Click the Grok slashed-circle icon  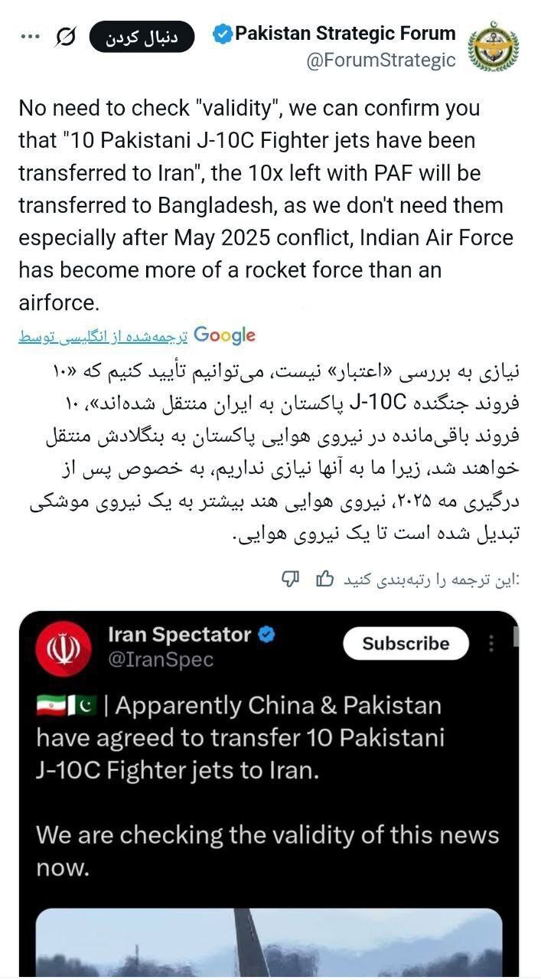coord(66,36)
